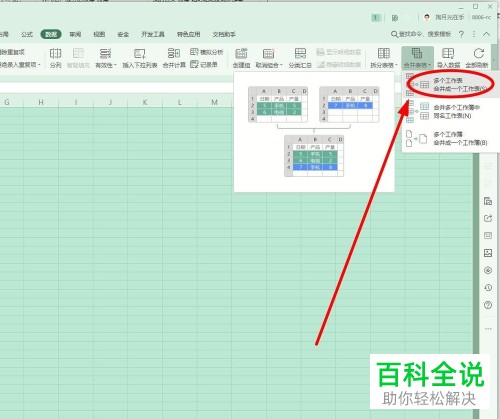Switch to the 开发工具 Developer tab

pos(153,34)
